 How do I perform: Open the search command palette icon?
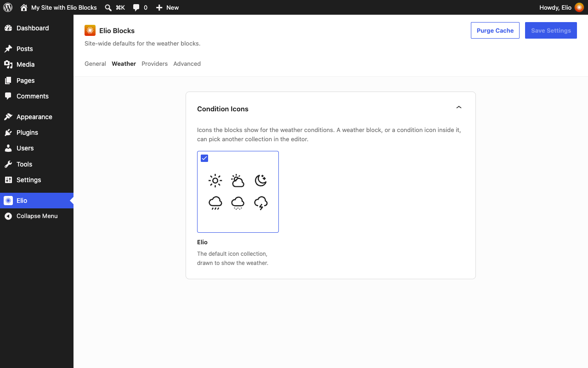tap(108, 7)
